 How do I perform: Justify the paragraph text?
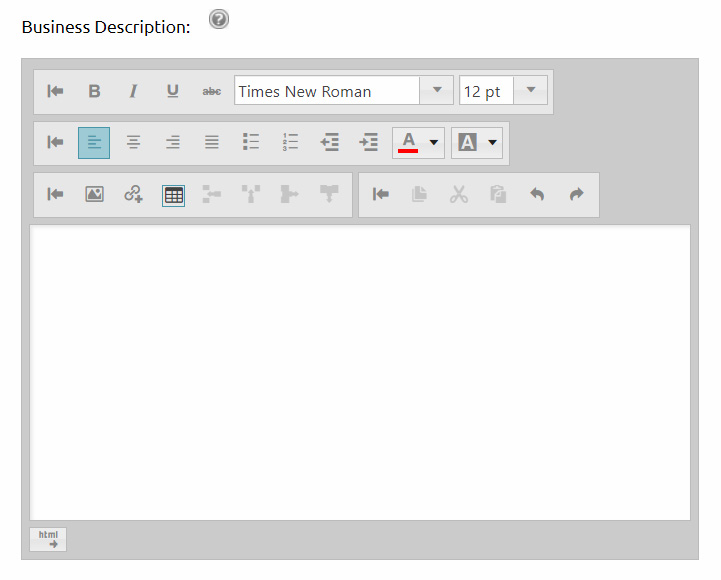(x=212, y=143)
